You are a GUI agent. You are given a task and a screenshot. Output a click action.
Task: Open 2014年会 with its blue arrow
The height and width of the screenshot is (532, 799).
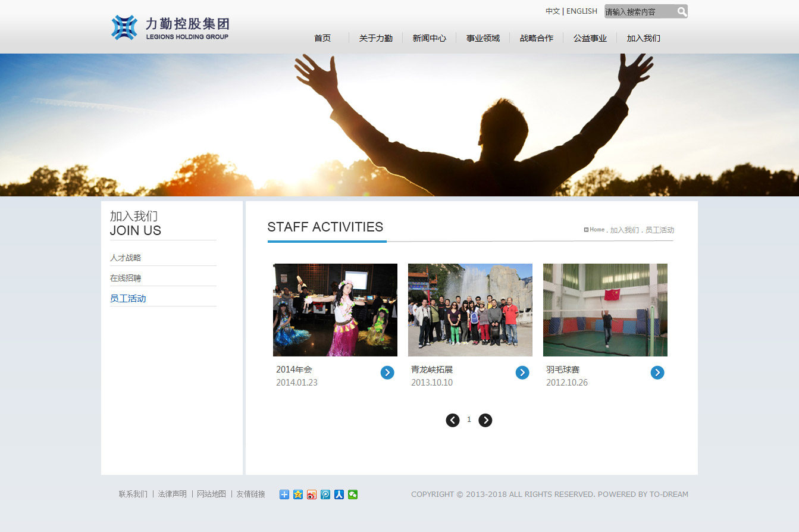tap(387, 373)
